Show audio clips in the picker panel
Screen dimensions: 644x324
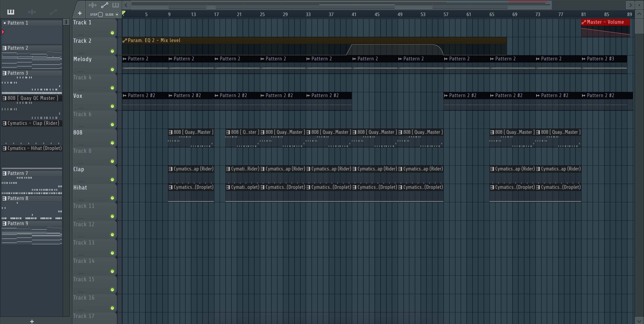coord(32,12)
